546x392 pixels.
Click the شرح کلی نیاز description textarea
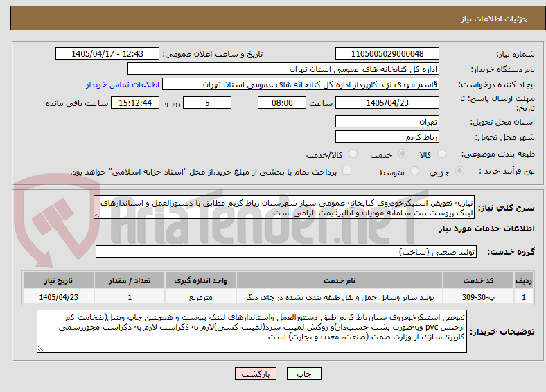pyautogui.click(x=284, y=208)
